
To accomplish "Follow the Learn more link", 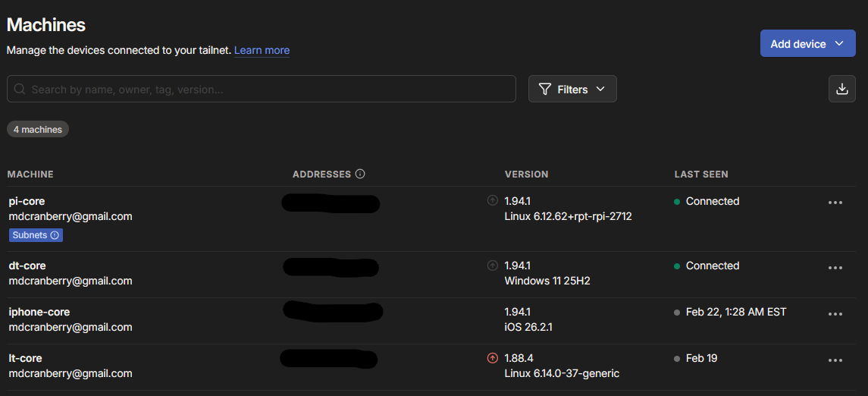I will click(262, 50).
